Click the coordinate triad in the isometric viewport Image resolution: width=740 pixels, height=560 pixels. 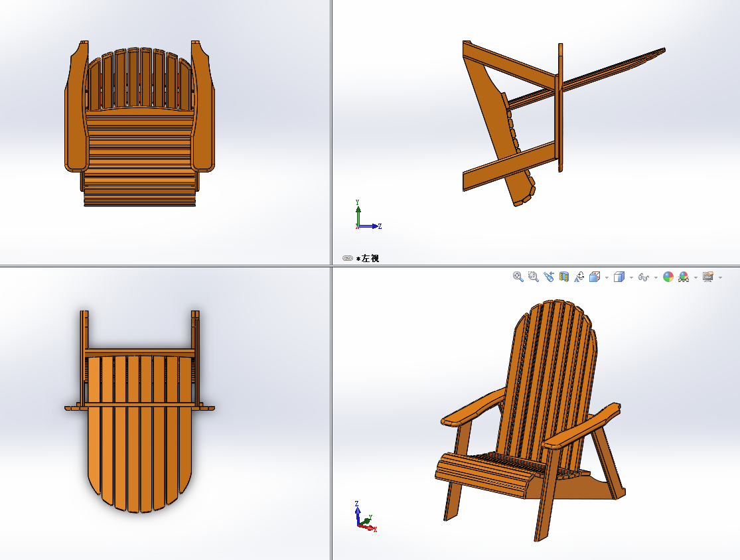tap(366, 517)
